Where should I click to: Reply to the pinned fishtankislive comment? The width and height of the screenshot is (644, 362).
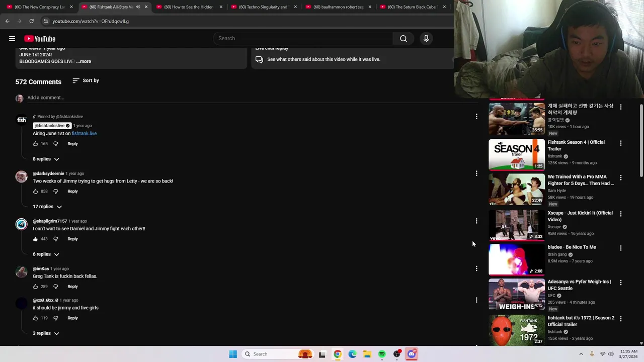tap(72, 144)
